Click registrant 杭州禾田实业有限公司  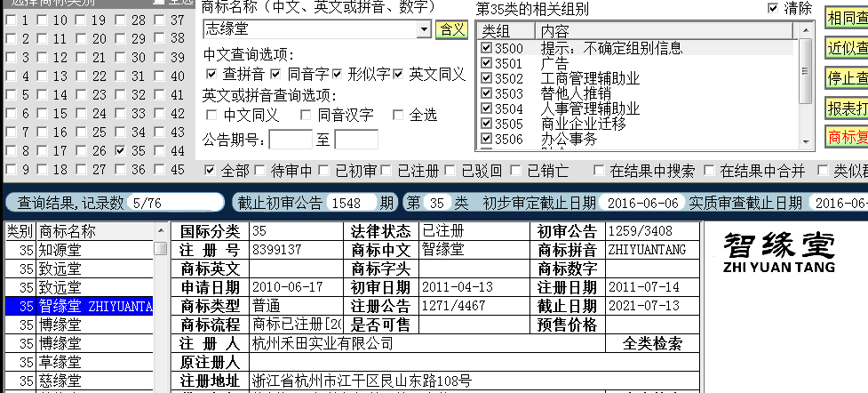(x=323, y=344)
